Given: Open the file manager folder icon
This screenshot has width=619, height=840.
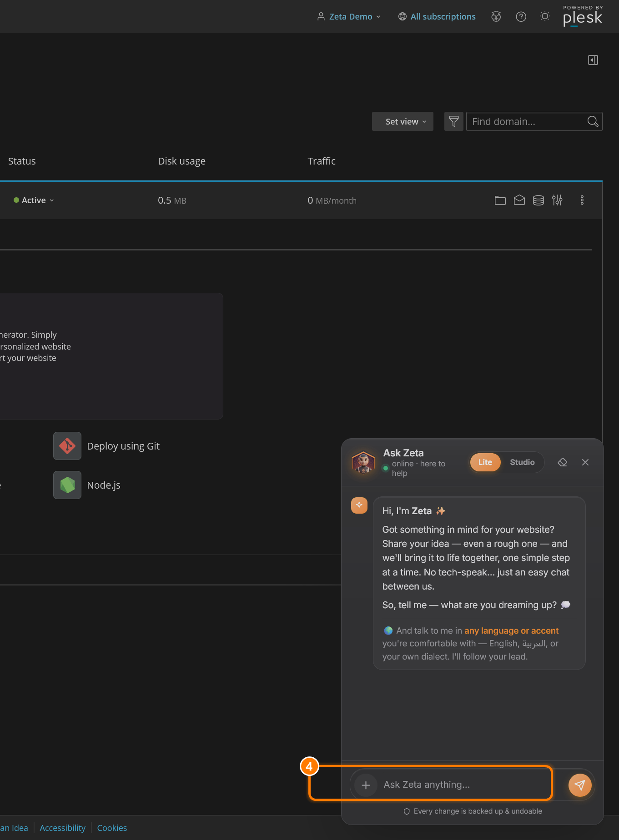Looking at the screenshot, I should coord(500,200).
